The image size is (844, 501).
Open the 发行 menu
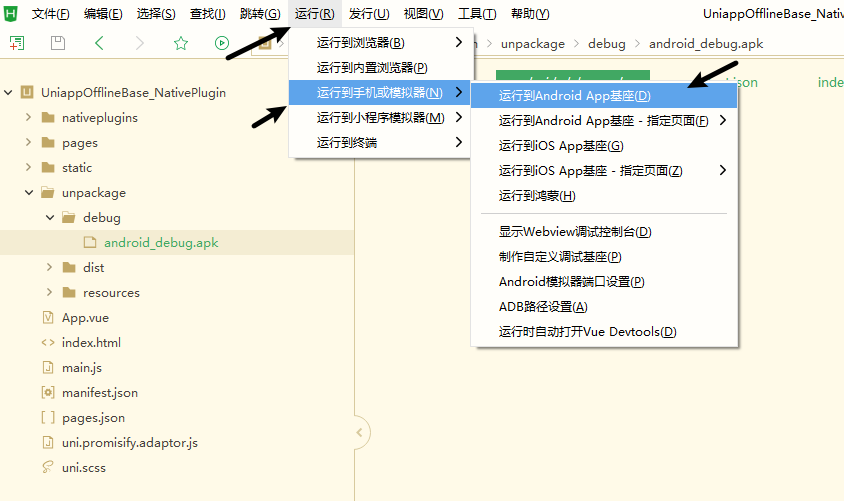coord(369,14)
